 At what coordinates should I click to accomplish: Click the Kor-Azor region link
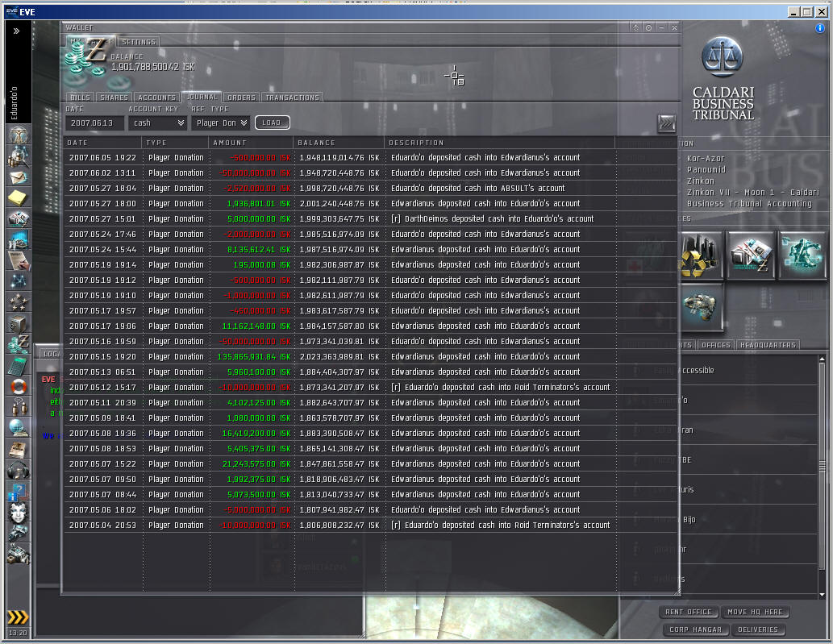(x=706, y=159)
